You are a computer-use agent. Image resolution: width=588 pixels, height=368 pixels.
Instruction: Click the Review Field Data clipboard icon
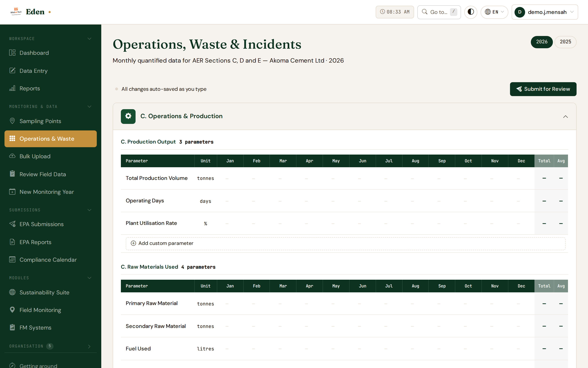tap(12, 174)
